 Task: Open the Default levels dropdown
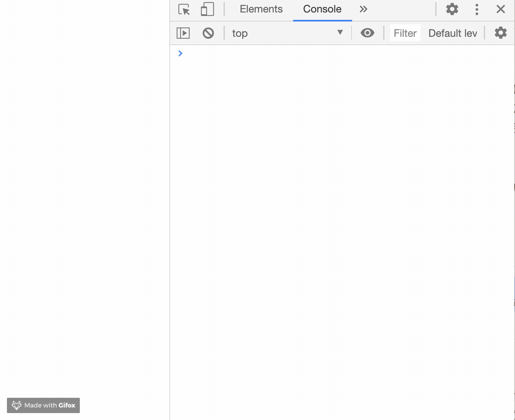(453, 33)
